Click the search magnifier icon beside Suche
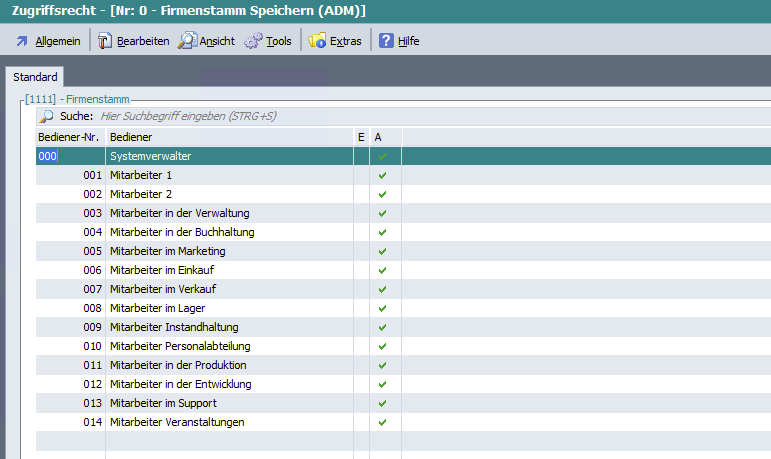Image resolution: width=771 pixels, height=459 pixels. coord(46,117)
